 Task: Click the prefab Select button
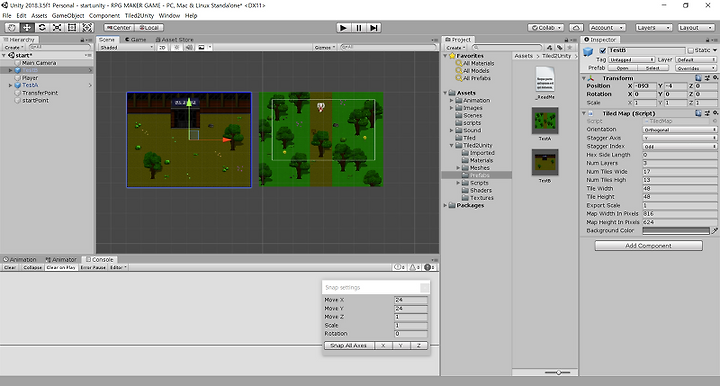pos(652,68)
